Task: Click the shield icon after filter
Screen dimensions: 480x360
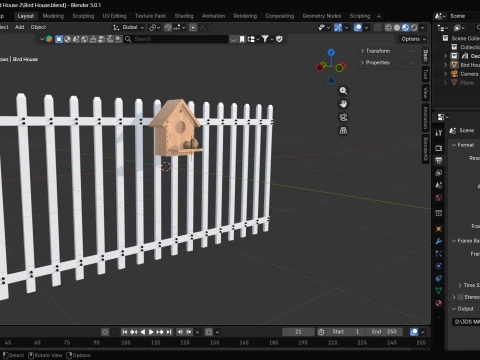Action: (279, 39)
